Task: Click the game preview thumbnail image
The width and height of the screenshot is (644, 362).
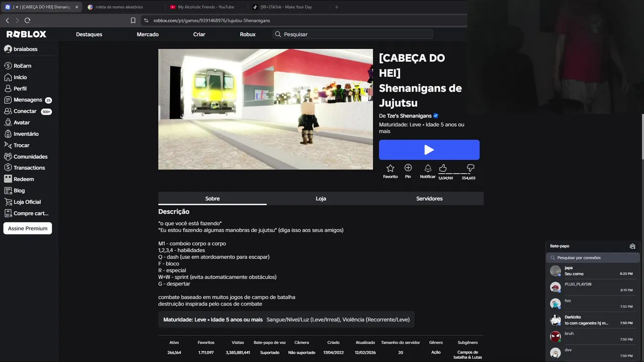Action: [x=266, y=109]
